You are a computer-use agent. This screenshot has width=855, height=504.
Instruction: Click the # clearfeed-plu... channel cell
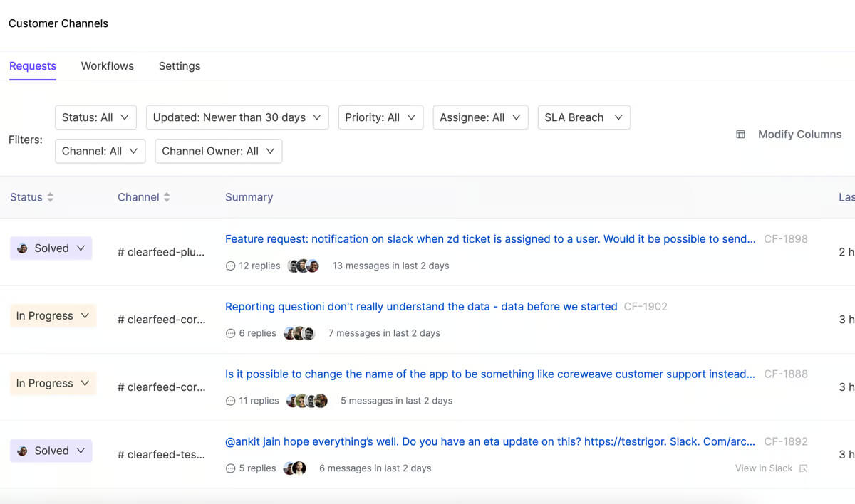click(x=161, y=252)
